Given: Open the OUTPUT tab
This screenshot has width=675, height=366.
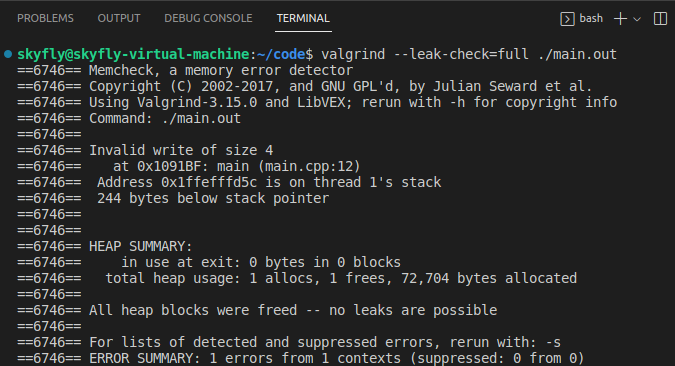Looking at the screenshot, I should tap(119, 18).
